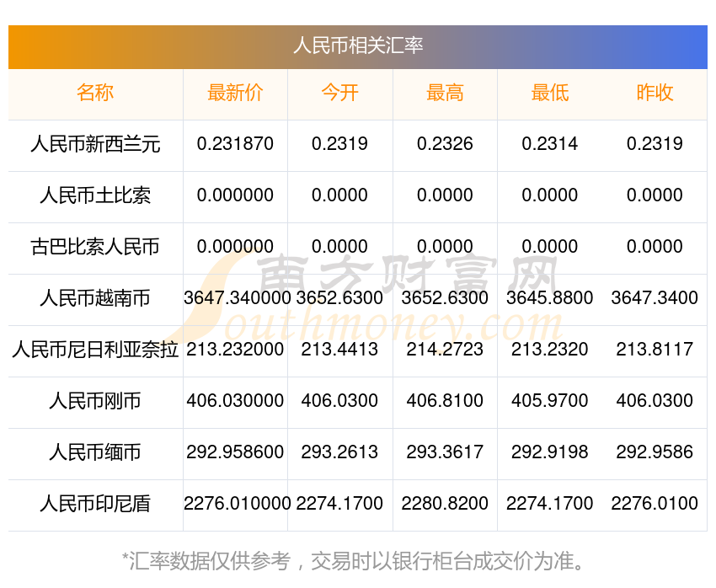
Task: Select the 人民币缅币 row name
Action: [x=95, y=452]
